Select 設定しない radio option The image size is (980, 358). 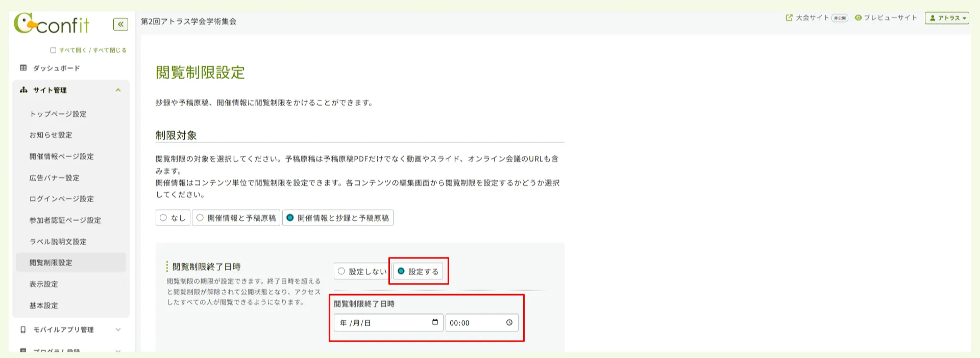(362, 271)
